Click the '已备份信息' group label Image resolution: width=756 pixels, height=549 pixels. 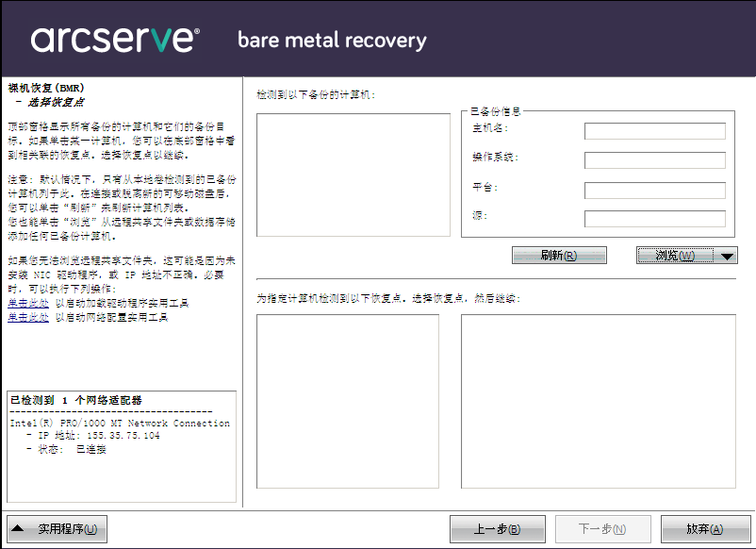495,111
